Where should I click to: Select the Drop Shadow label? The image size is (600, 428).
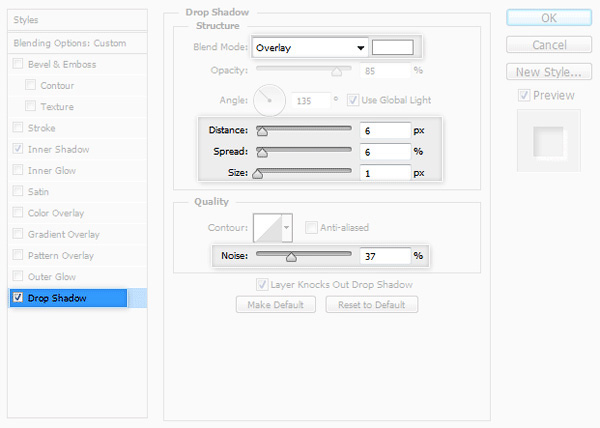[57, 298]
